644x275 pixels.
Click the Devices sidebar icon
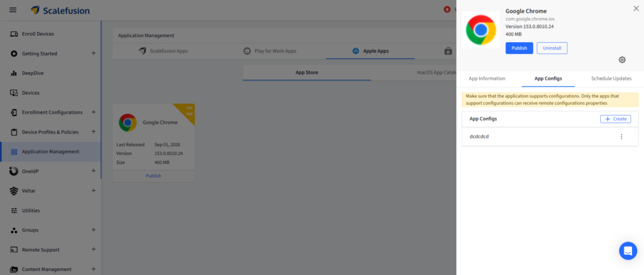(14, 93)
